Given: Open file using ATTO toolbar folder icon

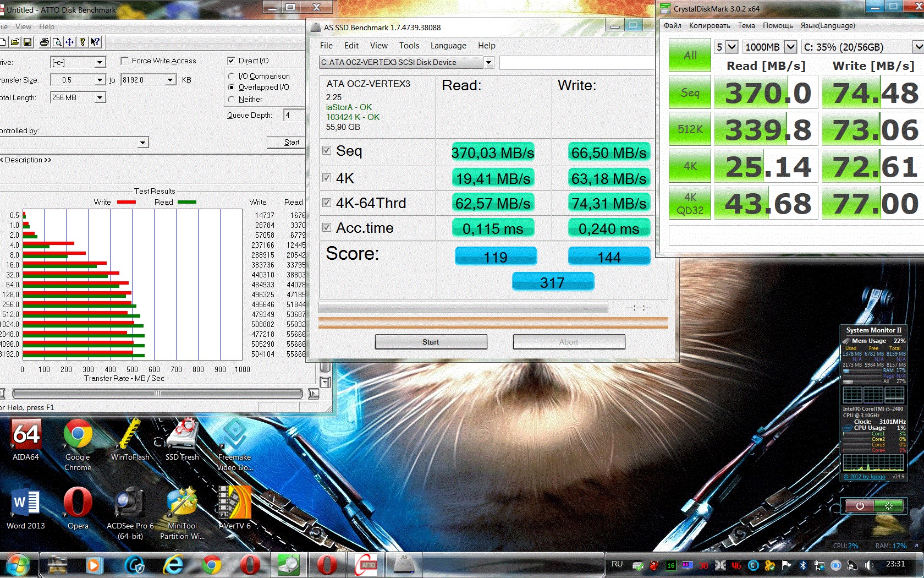Looking at the screenshot, I should [15, 42].
